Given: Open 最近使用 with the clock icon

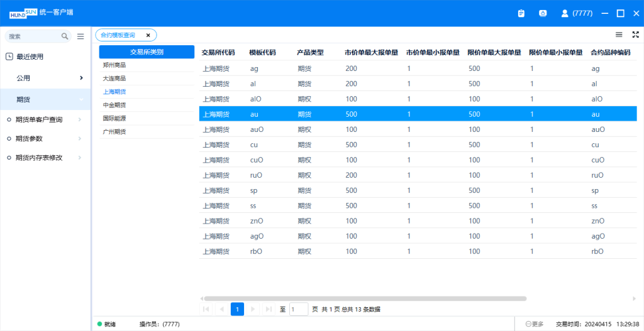Looking at the screenshot, I should click(x=30, y=57).
